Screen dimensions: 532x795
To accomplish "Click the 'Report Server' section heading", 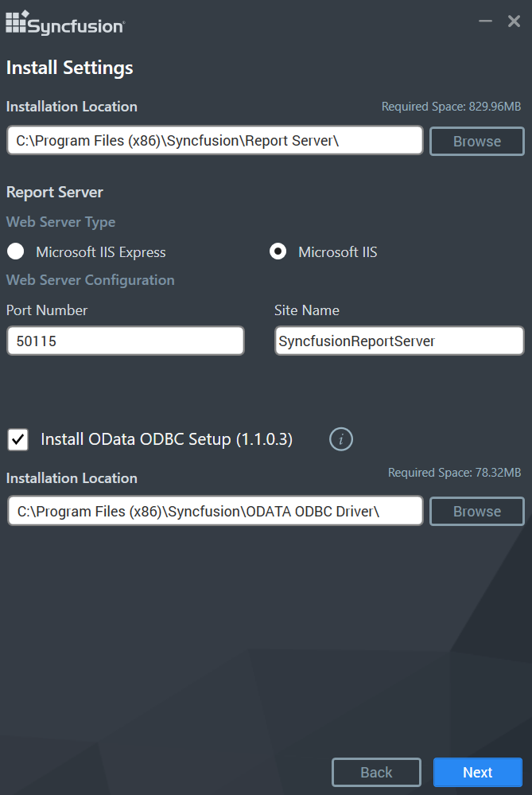I will coord(55,192).
